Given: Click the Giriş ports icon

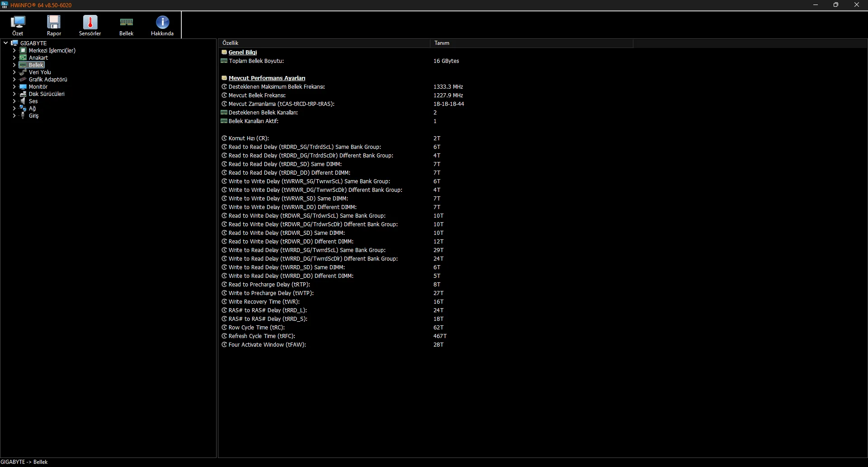Looking at the screenshot, I should point(23,115).
